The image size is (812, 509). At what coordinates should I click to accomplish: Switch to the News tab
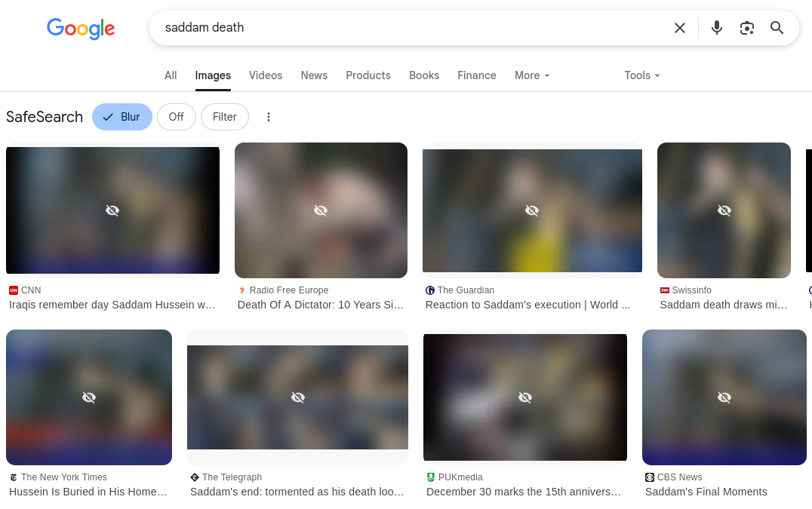click(x=314, y=75)
